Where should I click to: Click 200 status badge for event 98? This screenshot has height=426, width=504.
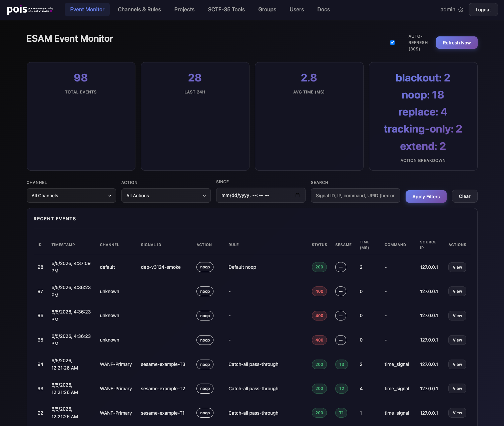pos(319,267)
